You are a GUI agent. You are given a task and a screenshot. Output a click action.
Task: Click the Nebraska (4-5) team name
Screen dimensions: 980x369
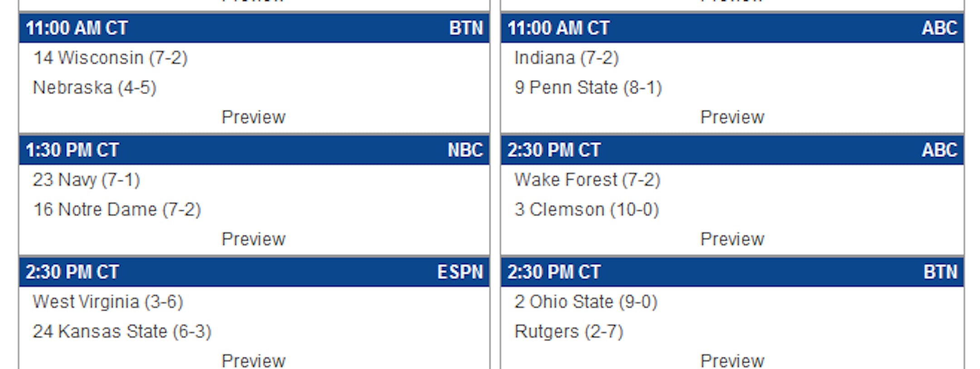[94, 88]
